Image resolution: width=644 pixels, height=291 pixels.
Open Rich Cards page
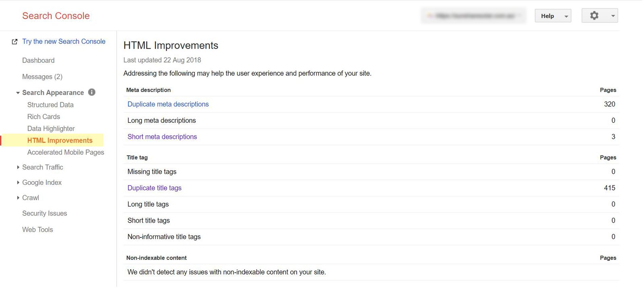click(43, 117)
